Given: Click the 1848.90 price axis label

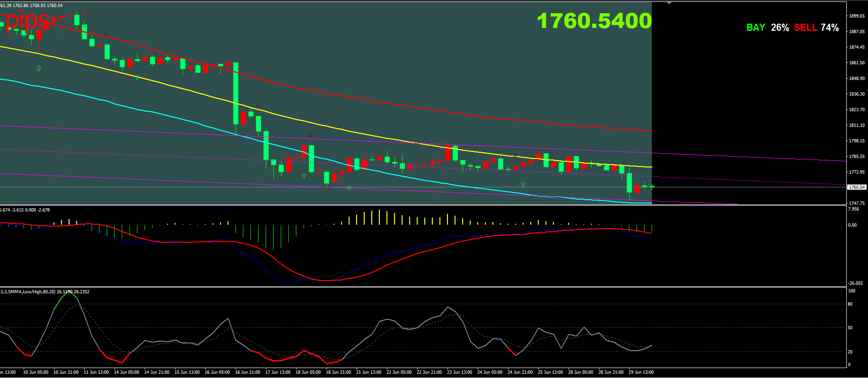Looking at the screenshot, I should [x=857, y=79].
